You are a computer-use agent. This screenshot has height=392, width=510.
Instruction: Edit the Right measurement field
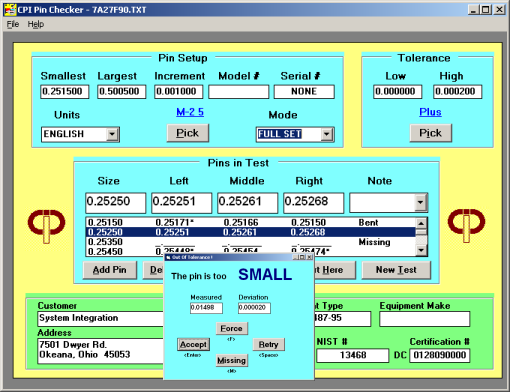pos(314,203)
